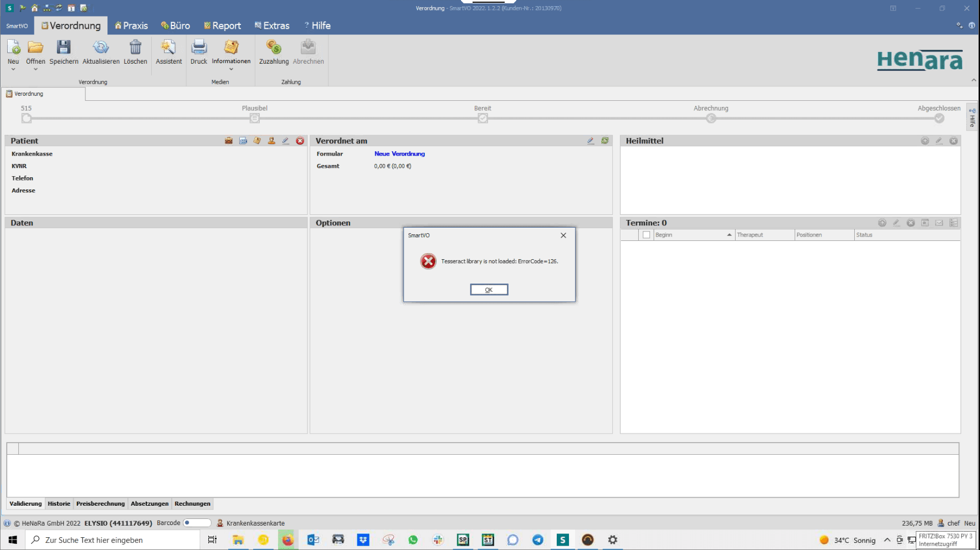The height and width of the screenshot is (550, 980).
Task: Click the Krankenkassenkarte status bar button
Action: pos(250,523)
